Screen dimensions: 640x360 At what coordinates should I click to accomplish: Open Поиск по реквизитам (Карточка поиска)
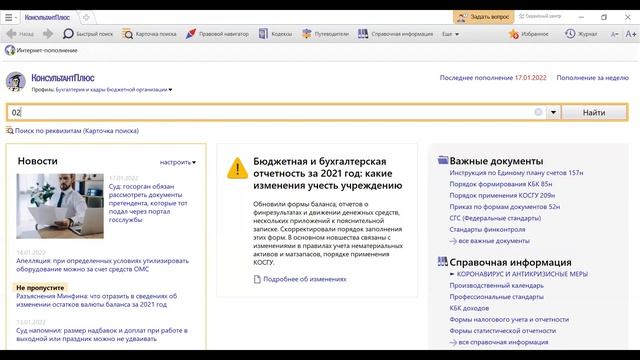click(x=72, y=131)
